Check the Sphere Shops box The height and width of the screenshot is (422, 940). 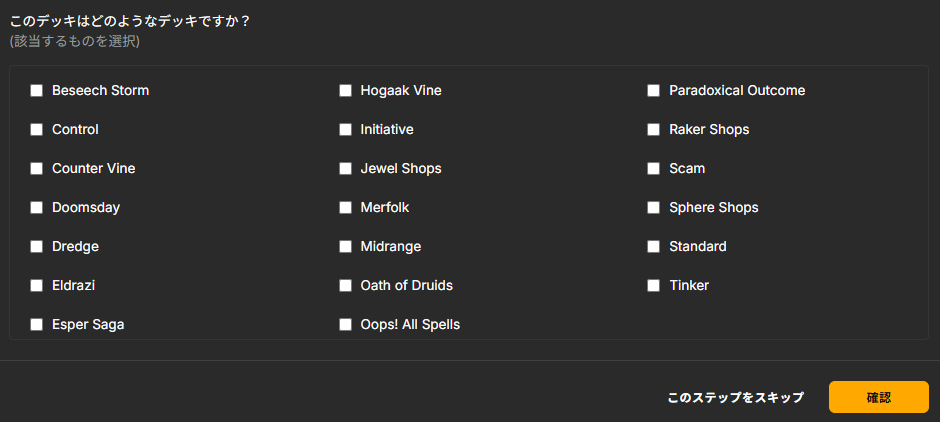pos(654,208)
